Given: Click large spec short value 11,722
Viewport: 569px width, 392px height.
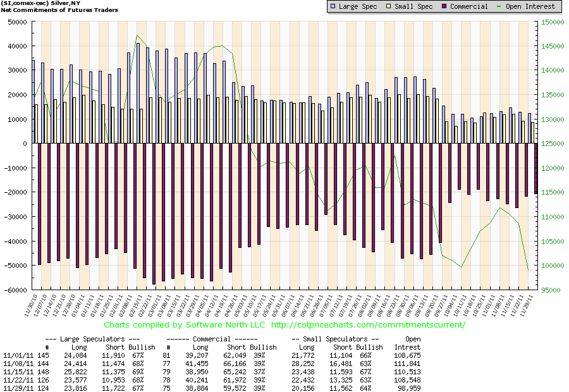Looking at the screenshot, I should coord(113,388).
